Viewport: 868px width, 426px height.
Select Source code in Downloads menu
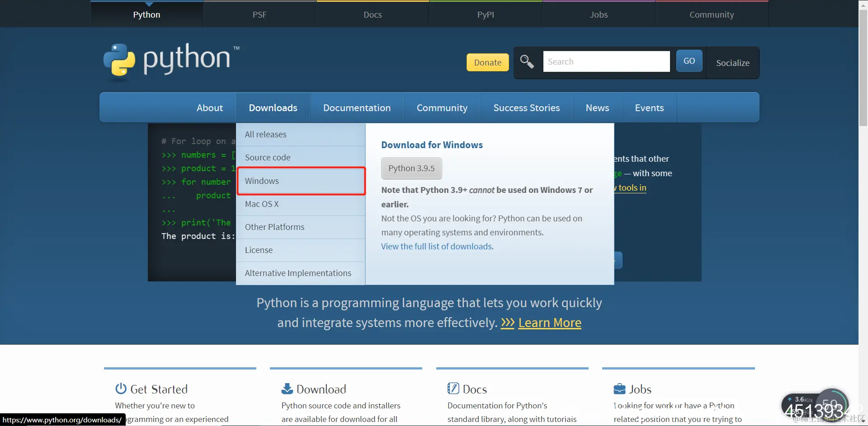pos(301,158)
